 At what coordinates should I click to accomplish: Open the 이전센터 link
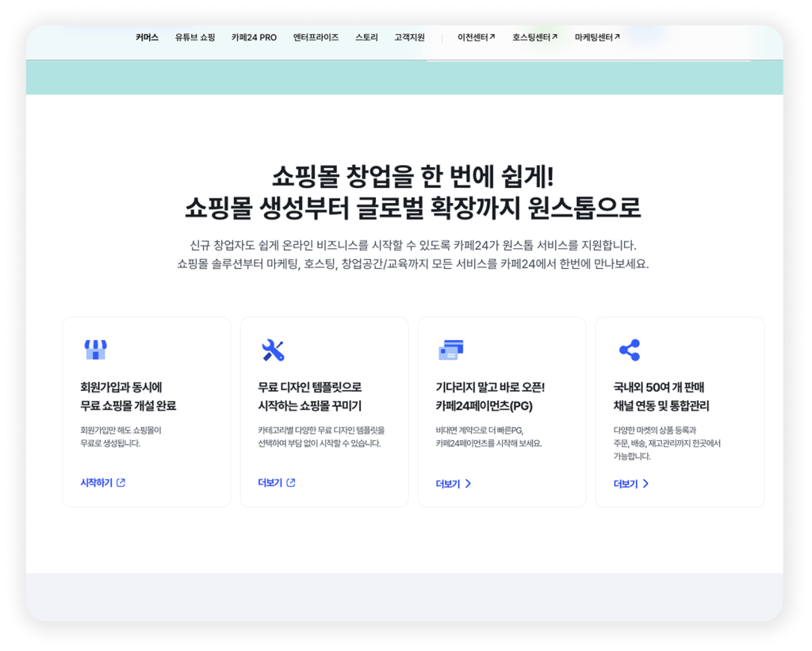473,36
